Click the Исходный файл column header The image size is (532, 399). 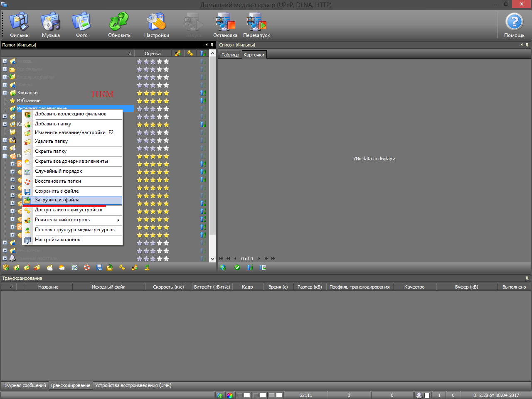pos(108,287)
